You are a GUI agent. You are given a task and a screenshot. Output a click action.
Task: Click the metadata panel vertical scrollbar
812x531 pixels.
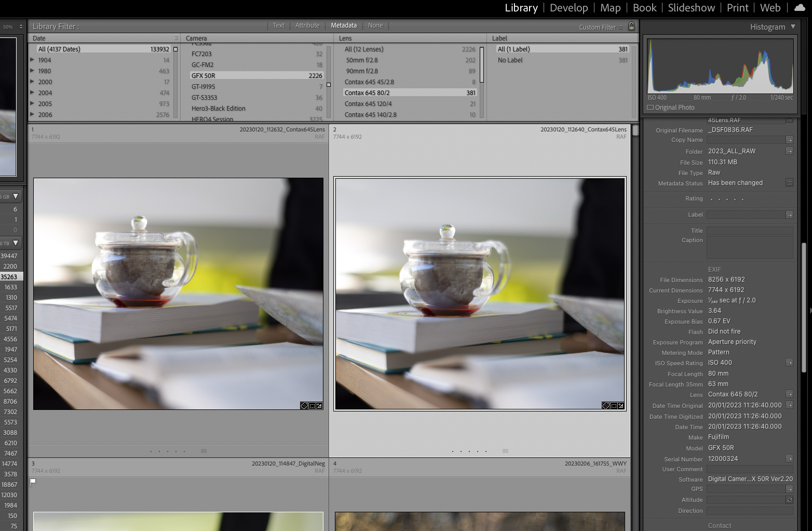coord(804,307)
